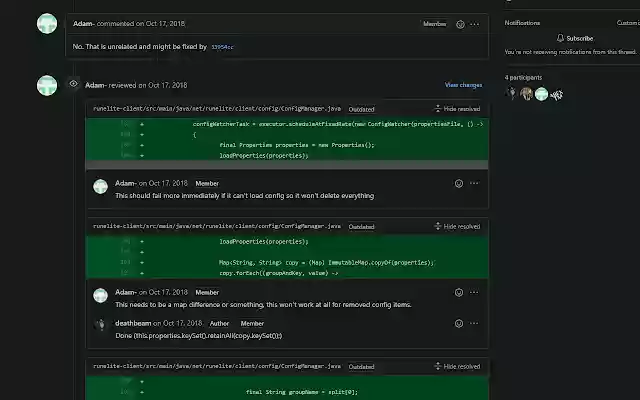React to 'map difference' comment
The width and height of the screenshot is (640, 400).
459,292
